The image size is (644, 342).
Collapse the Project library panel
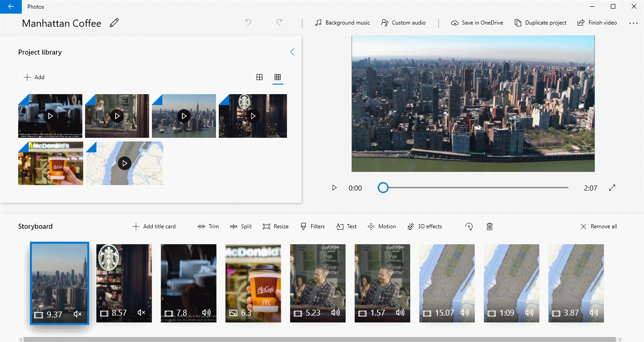[292, 52]
